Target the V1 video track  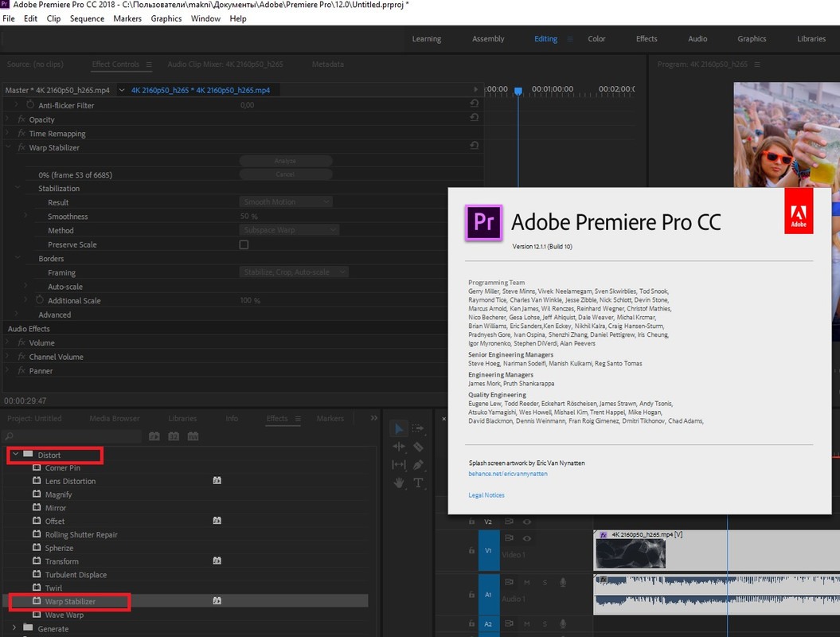(x=488, y=550)
